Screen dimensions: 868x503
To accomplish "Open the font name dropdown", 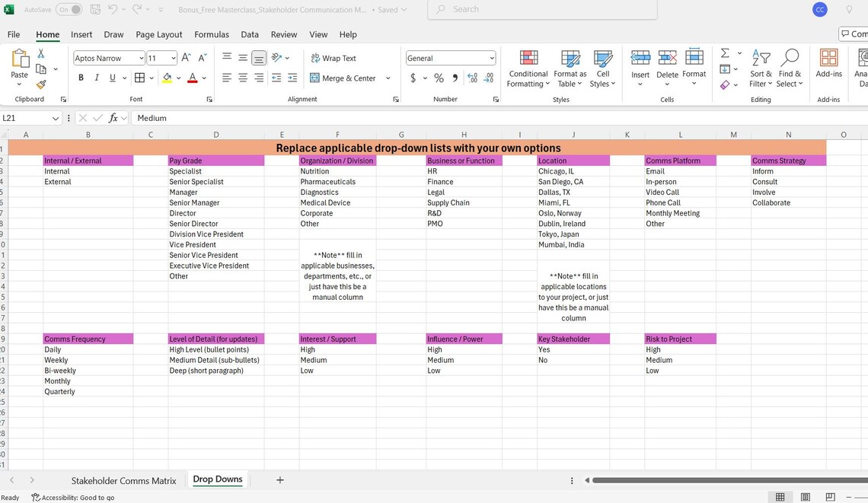I will click(x=143, y=58).
